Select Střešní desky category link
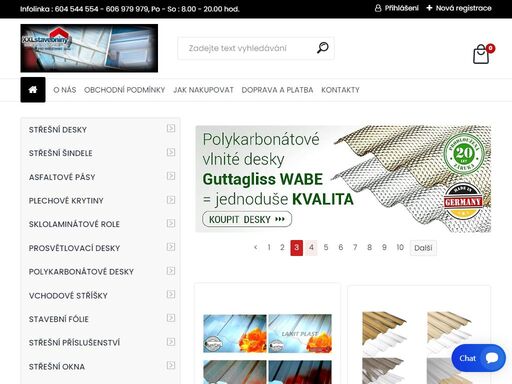This screenshot has height=384, width=512. [x=58, y=130]
